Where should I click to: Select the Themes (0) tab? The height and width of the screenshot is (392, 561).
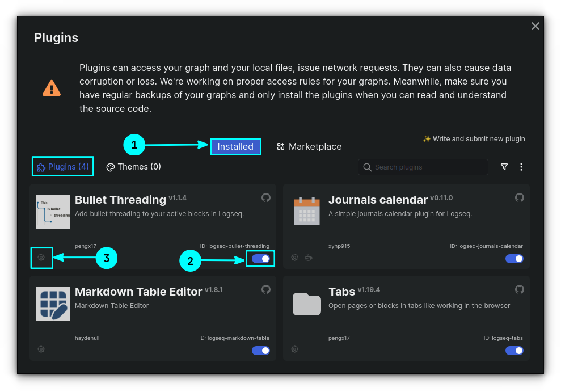click(x=134, y=167)
